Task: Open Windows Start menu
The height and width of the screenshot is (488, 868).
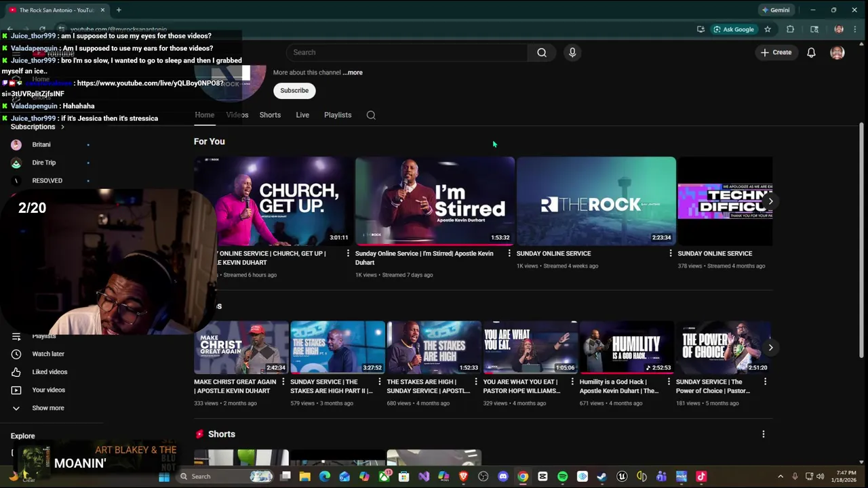Action: click(x=164, y=476)
